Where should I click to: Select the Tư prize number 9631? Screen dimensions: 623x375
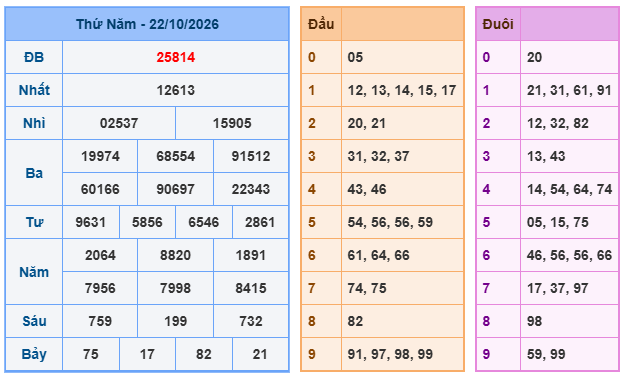tap(91, 222)
